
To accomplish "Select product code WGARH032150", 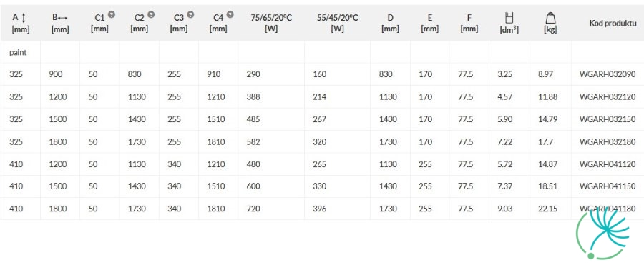I will [608, 119].
